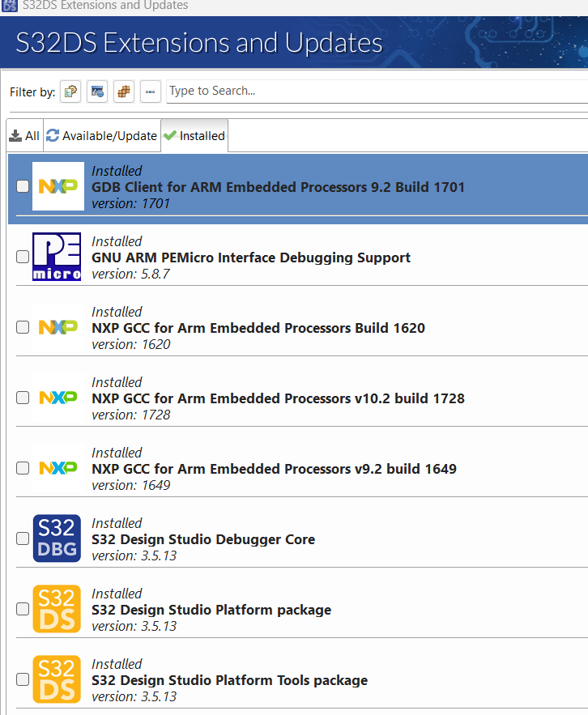Click the orange grid filter icon
Screen dimensions: 588x715
click(124, 92)
